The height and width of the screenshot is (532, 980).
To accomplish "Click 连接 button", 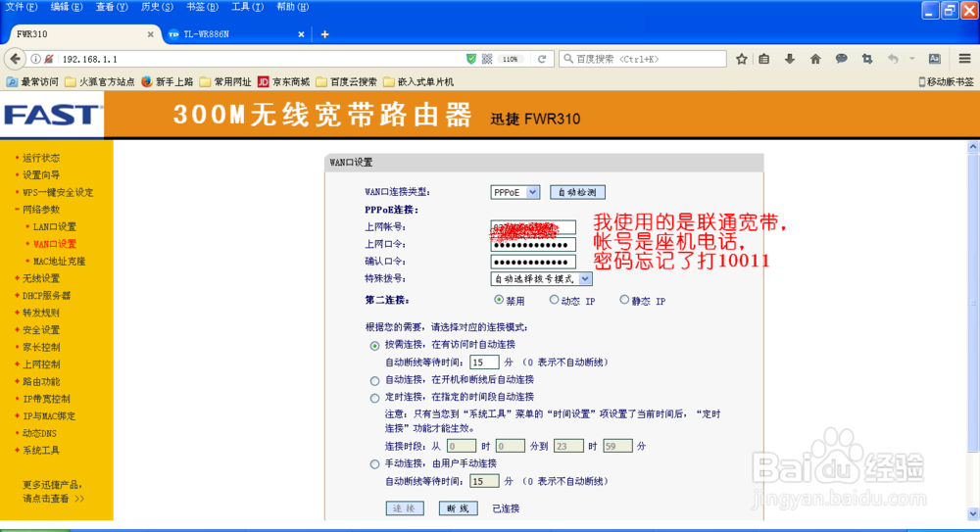I will [405, 508].
